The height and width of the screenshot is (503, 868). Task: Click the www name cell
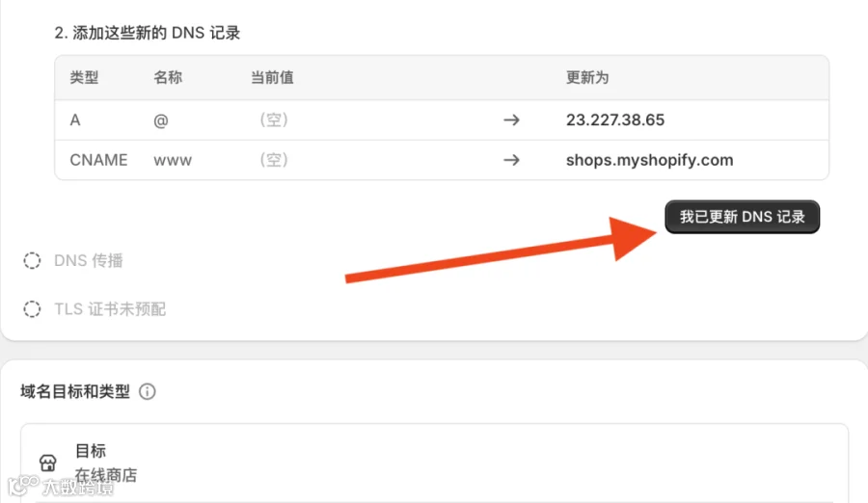click(x=173, y=161)
